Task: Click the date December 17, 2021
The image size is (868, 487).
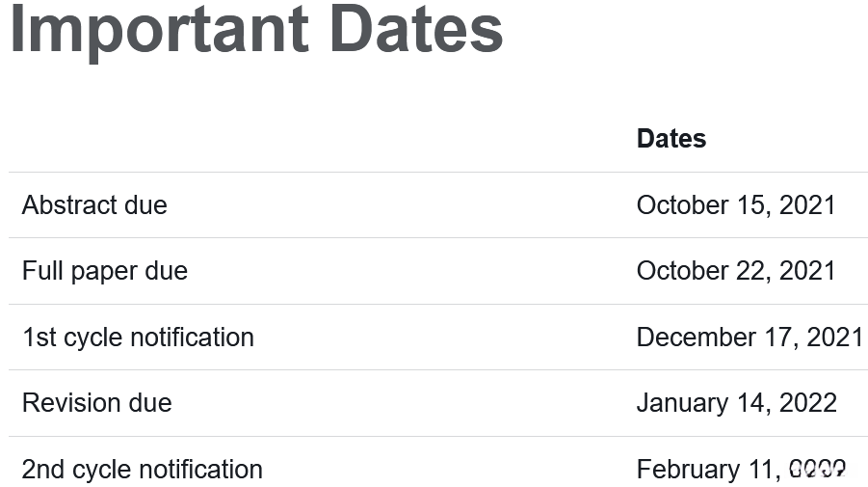Action: (x=750, y=338)
